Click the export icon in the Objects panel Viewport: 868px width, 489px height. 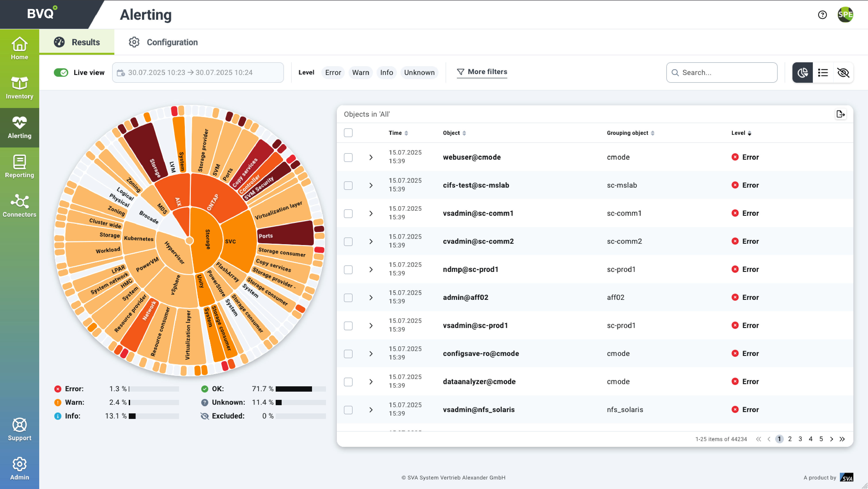[840, 114]
